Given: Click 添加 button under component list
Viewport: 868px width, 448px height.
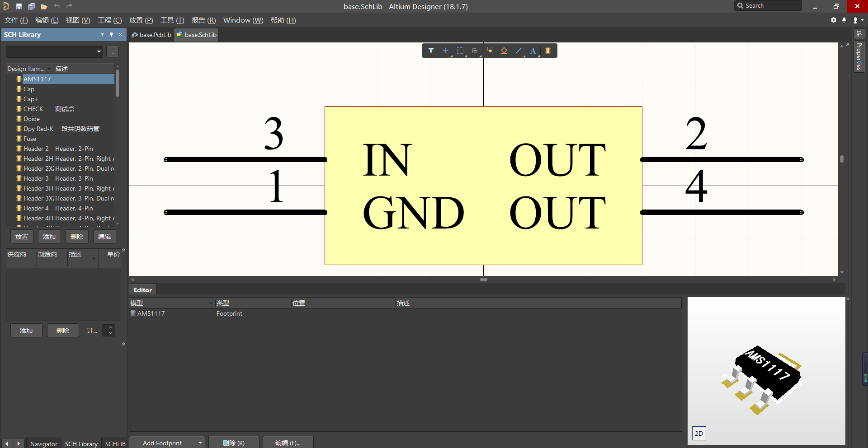Looking at the screenshot, I should pyautogui.click(x=49, y=237).
